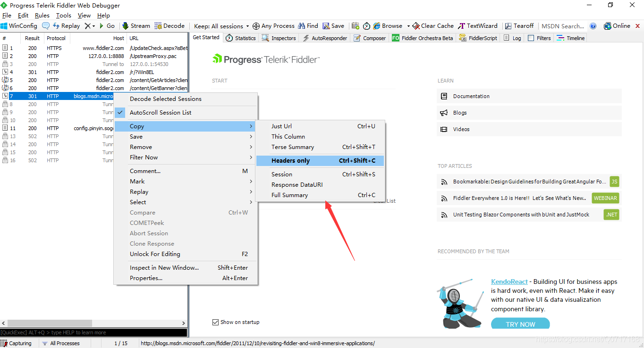Open Videos link in Learn section
The image size is (644, 348).
pyautogui.click(x=529, y=129)
